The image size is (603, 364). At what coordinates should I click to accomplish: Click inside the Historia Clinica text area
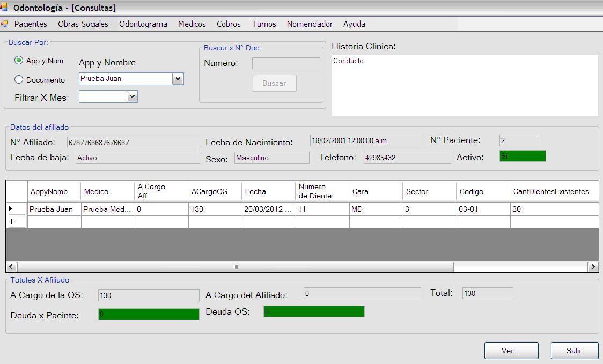point(465,85)
